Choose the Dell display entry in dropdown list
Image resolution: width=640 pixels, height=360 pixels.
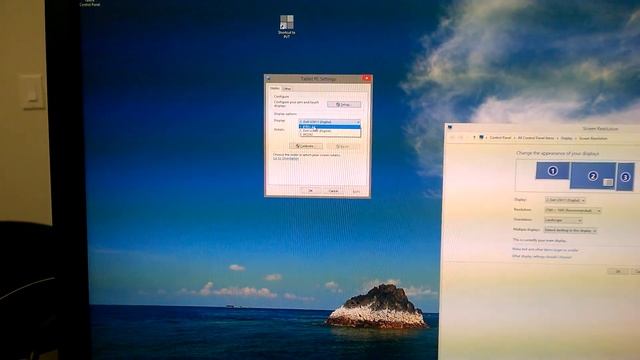click(330, 131)
